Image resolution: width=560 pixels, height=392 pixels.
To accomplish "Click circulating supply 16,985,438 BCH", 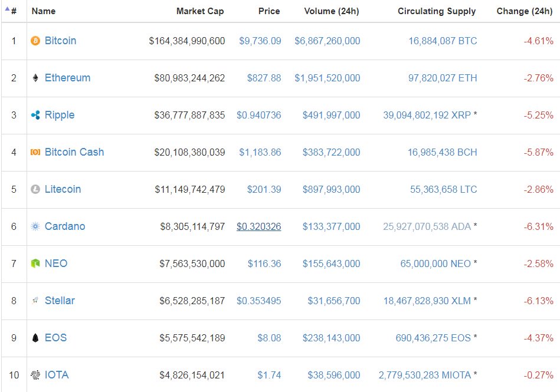I will coord(443,152).
